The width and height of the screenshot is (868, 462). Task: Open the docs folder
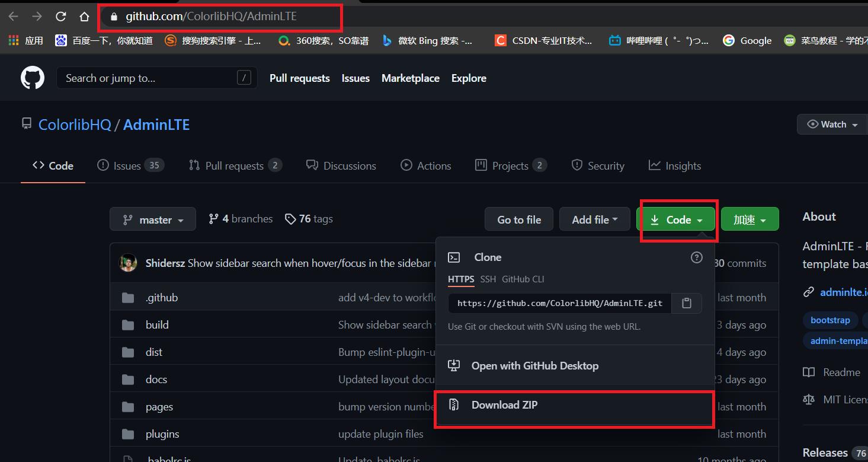pos(156,379)
